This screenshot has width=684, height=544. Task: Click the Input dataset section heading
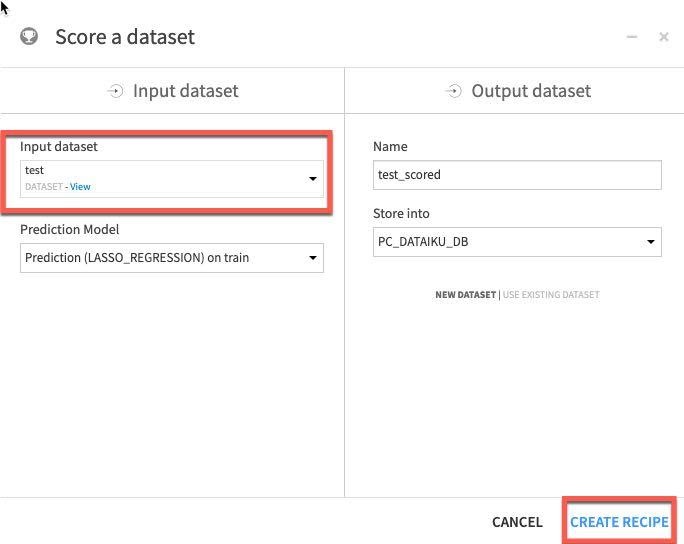[x=186, y=91]
